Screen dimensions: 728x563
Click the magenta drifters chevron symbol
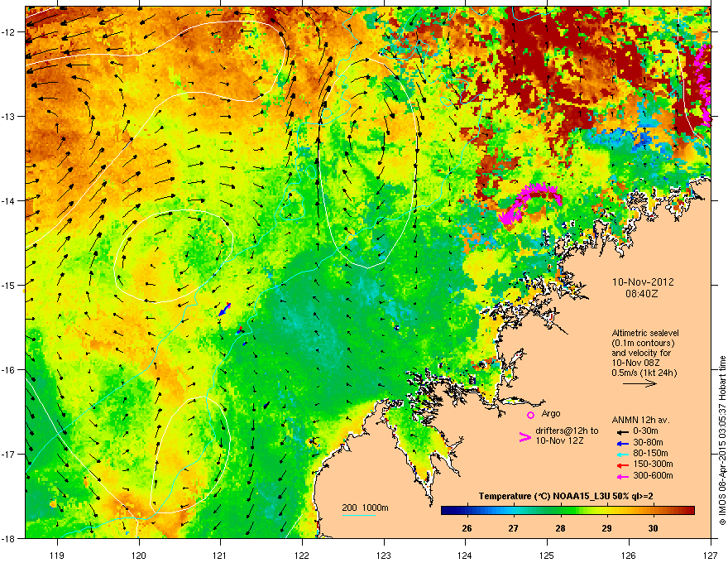pos(524,437)
